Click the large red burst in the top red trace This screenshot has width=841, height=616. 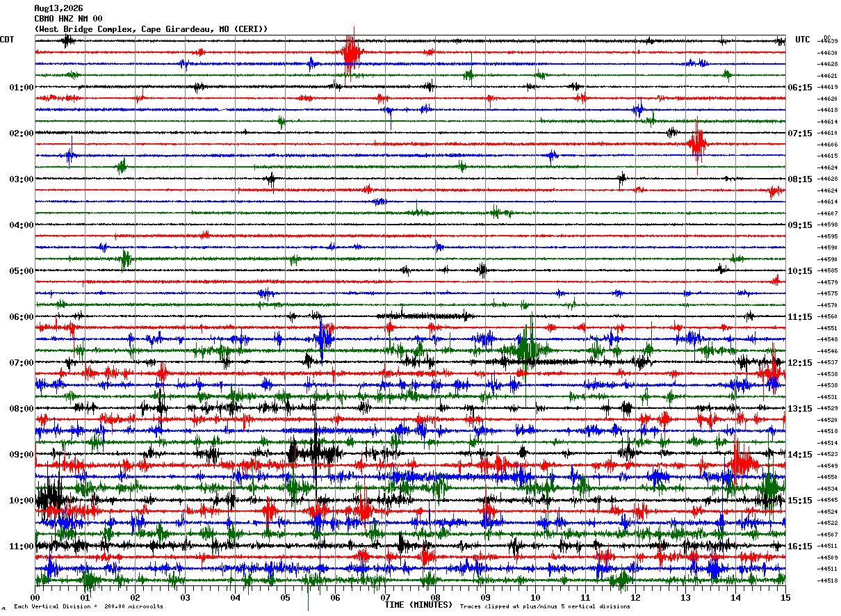(351, 53)
